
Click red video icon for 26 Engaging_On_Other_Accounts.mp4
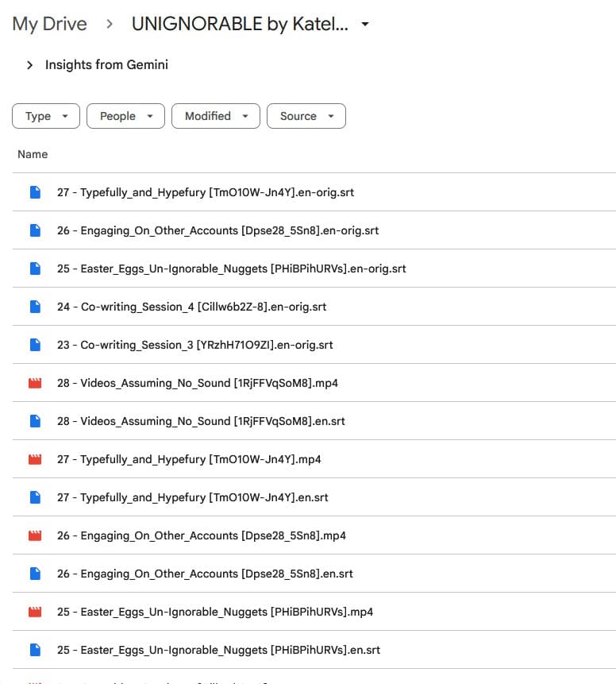(x=35, y=535)
